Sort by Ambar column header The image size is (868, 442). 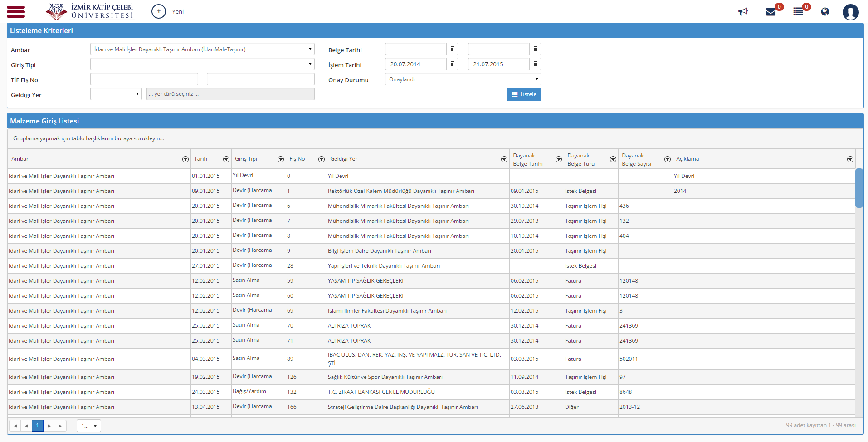tap(20, 159)
